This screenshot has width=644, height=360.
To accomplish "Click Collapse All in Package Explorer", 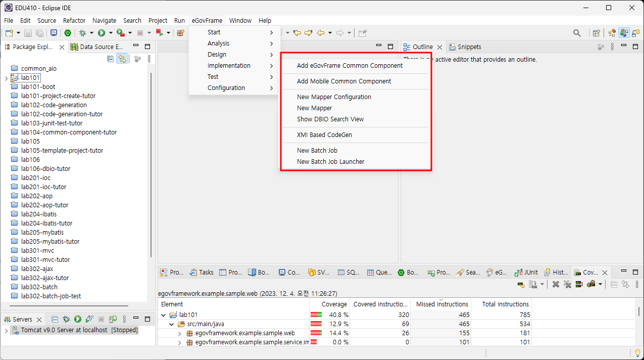I will 111,59.
